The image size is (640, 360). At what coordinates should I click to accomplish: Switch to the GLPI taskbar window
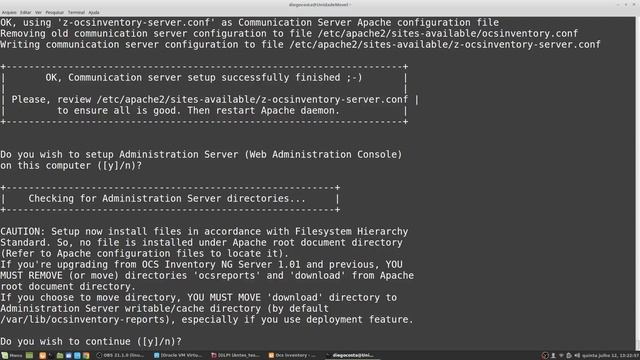point(236,356)
